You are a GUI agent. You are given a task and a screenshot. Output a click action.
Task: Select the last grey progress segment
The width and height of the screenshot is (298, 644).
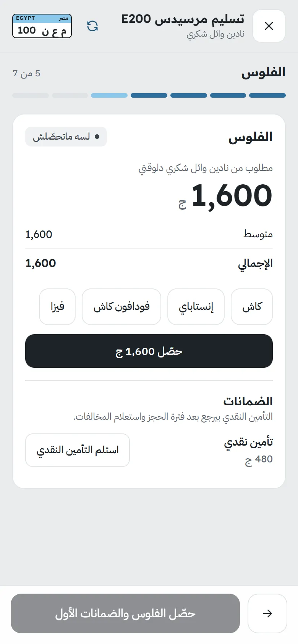31,95
